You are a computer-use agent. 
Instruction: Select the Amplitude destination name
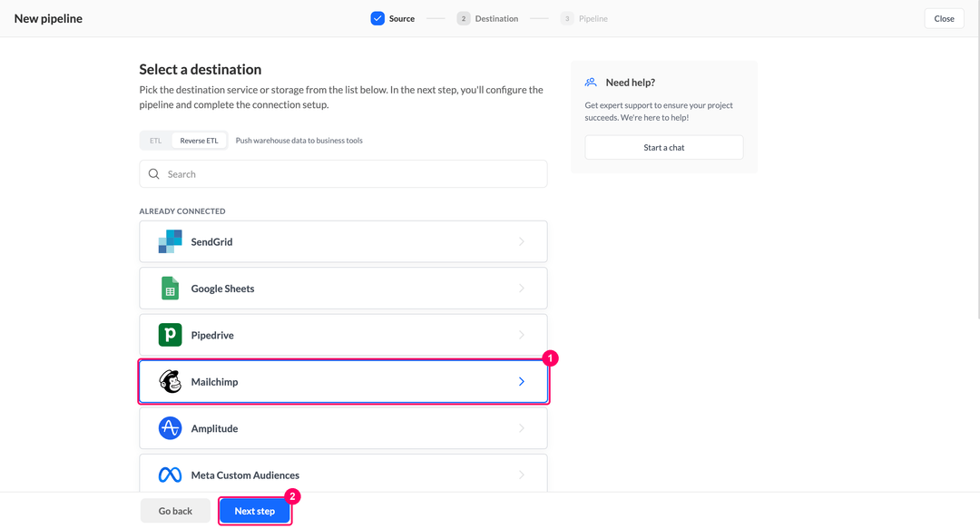coord(214,428)
